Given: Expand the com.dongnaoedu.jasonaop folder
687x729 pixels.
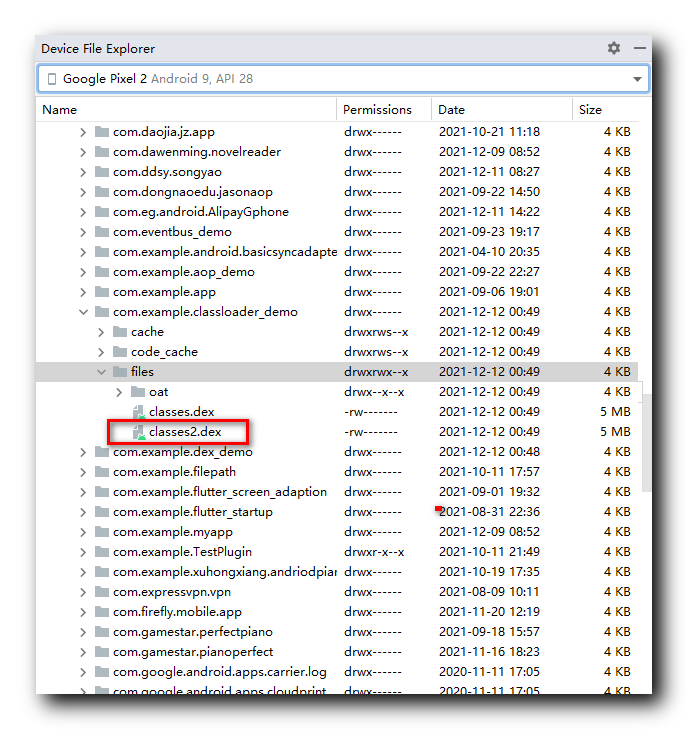Looking at the screenshot, I should pyautogui.click(x=83, y=192).
